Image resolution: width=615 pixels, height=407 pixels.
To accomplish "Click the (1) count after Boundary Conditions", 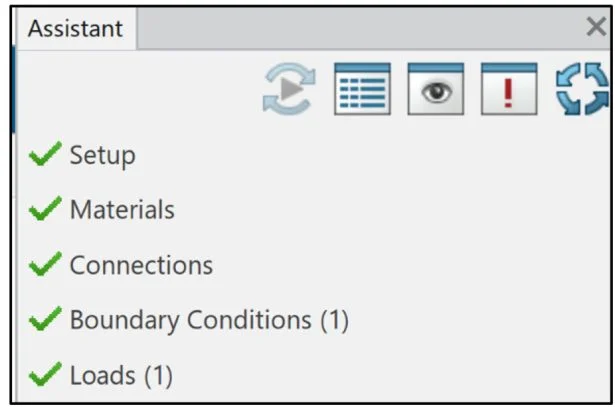I will [334, 321].
